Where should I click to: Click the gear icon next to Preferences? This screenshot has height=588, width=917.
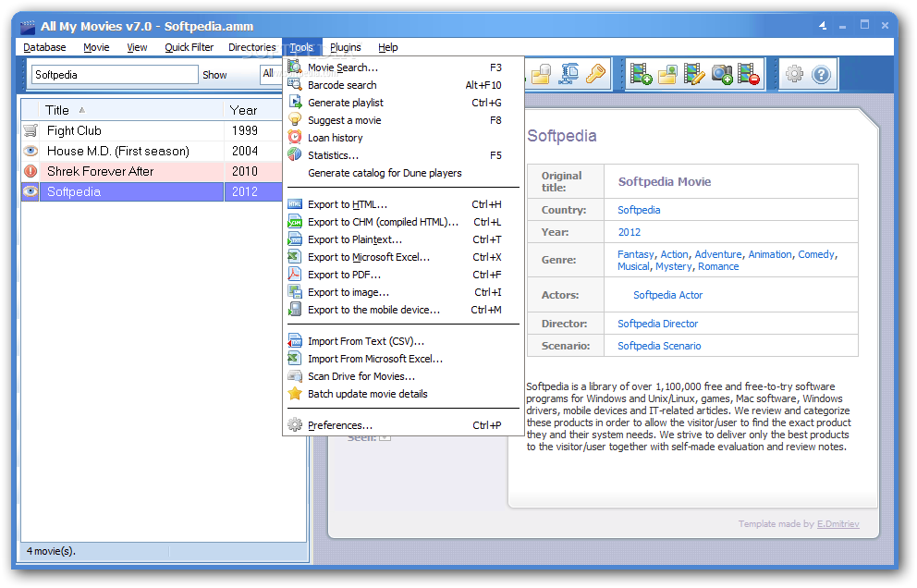coord(295,425)
